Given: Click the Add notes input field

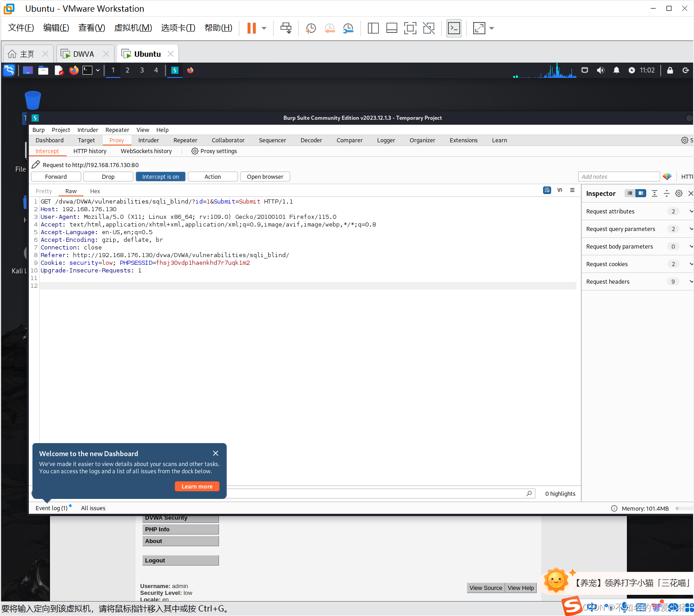Looking at the screenshot, I should 619,177.
